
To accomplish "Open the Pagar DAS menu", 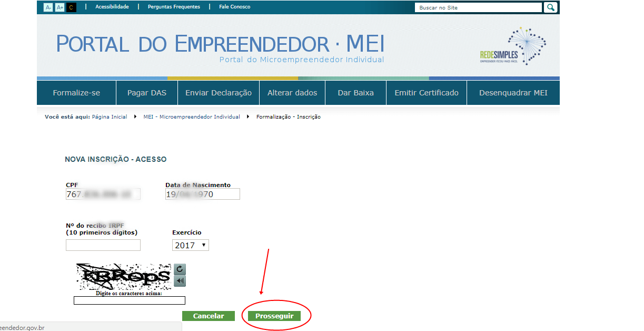I will click(147, 93).
